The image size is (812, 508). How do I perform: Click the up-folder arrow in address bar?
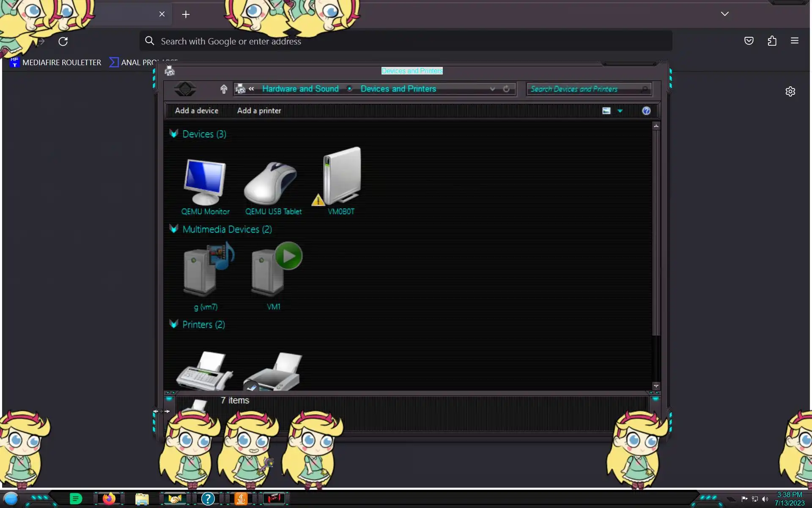224,89
